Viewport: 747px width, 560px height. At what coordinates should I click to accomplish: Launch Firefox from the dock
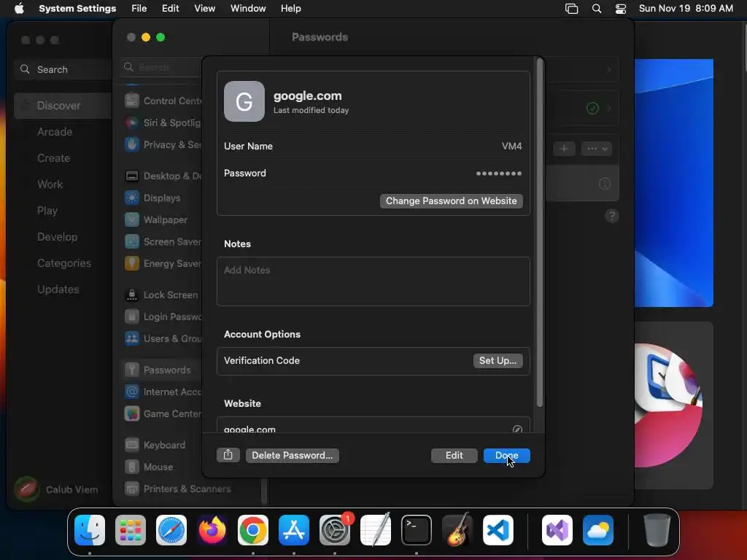212,530
